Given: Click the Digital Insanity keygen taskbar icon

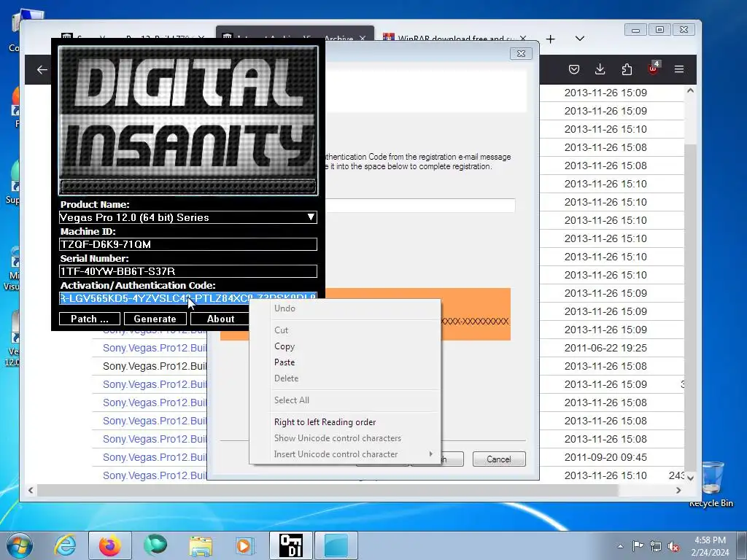Looking at the screenshot, I should coord(290,545).
